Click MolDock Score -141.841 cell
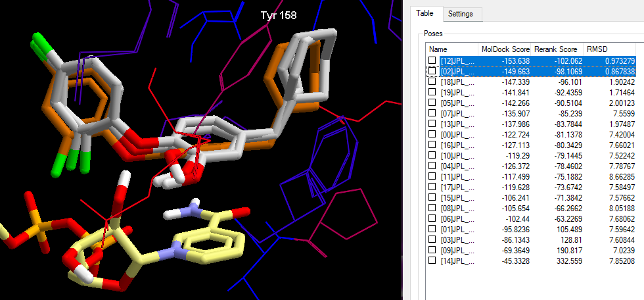 click(516, 93)
